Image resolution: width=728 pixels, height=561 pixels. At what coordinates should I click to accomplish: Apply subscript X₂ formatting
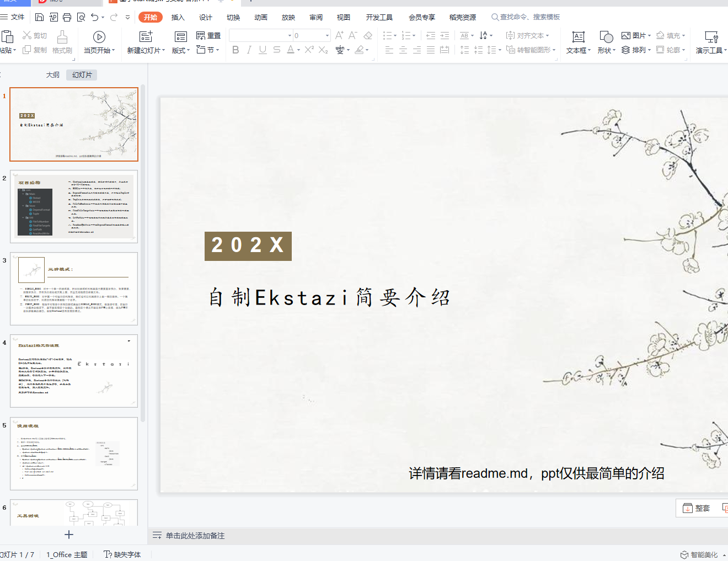coord(324,50)
